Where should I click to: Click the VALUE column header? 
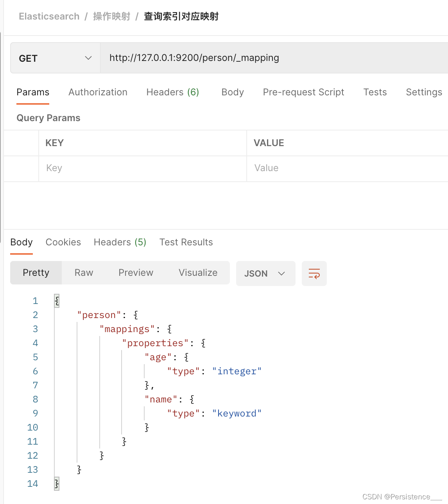(x=269, y=143)
